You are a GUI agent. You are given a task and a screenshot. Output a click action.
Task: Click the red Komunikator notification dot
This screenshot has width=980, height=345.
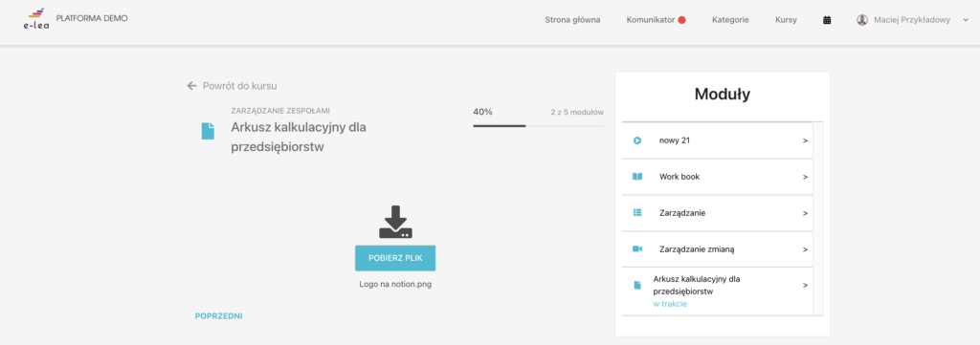(x=681, y=20)
